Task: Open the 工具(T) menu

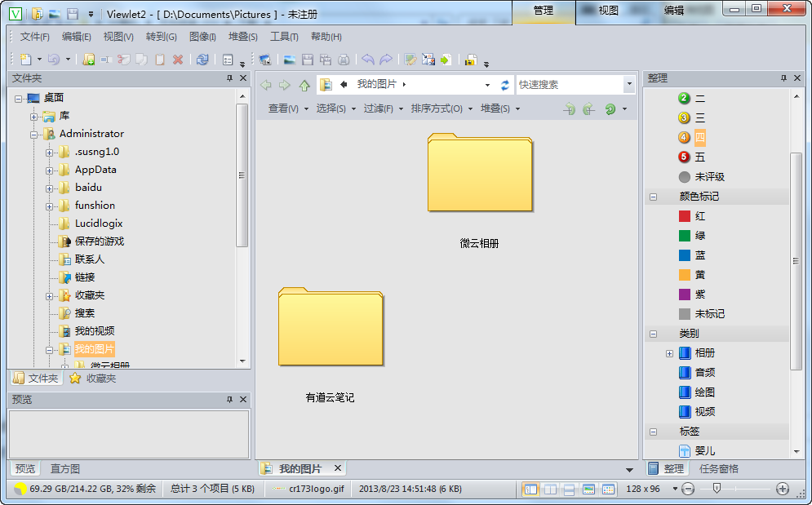Action: 284,37
